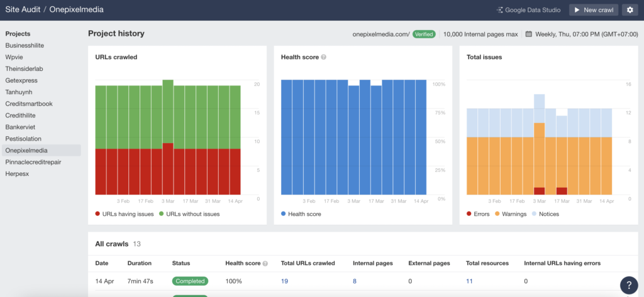Open Total URLs crawled value 19
The height and width of the screenshot is (297, 644).
coord(284,281)
